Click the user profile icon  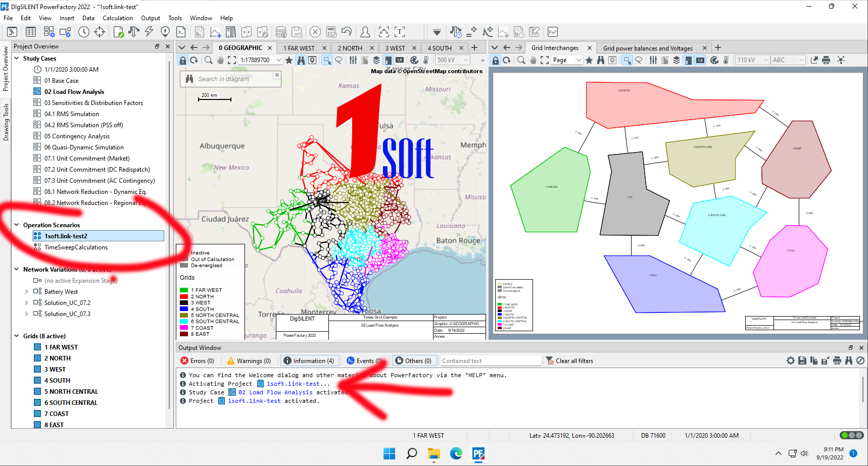coord(365,32)
